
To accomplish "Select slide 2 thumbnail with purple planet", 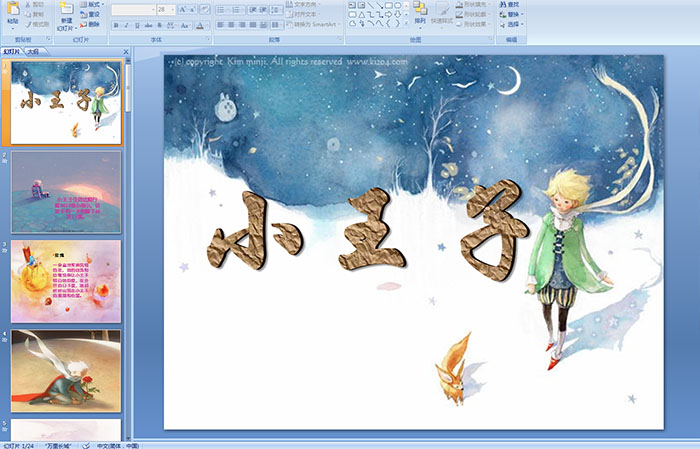I will coord(66,192).
